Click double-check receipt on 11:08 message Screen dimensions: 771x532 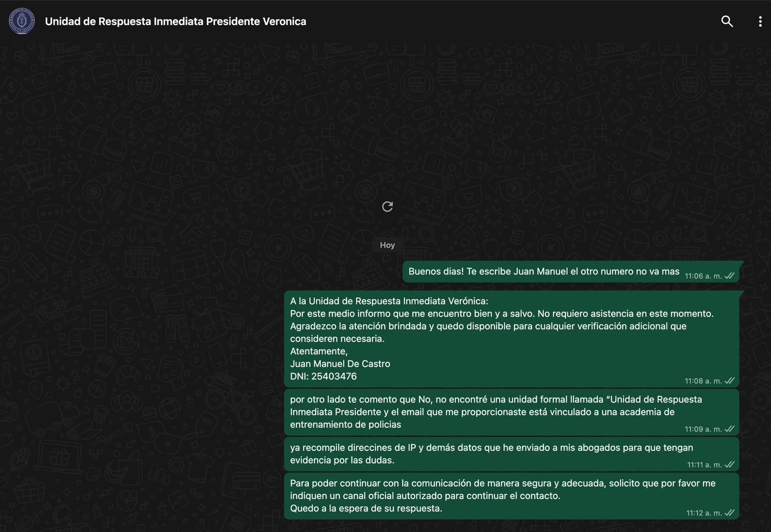(729, 381)
